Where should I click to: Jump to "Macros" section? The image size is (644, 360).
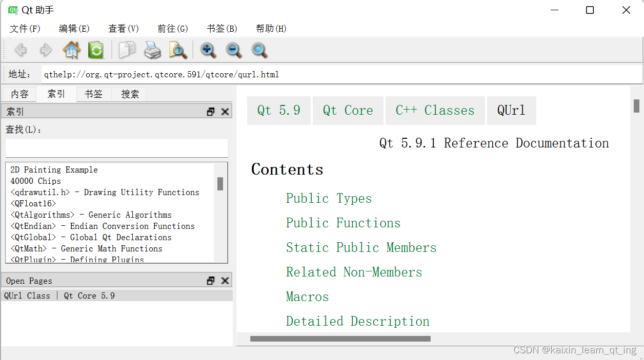click(307, 297)
